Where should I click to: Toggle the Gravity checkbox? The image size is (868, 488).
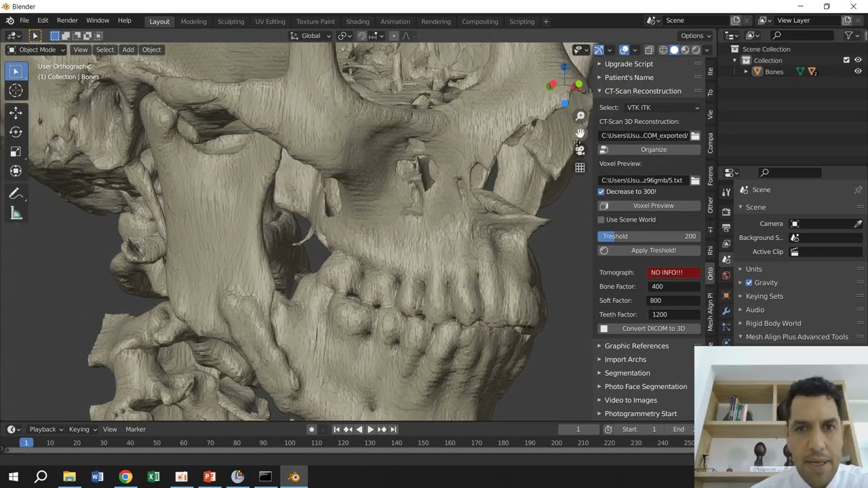(749, 283)
